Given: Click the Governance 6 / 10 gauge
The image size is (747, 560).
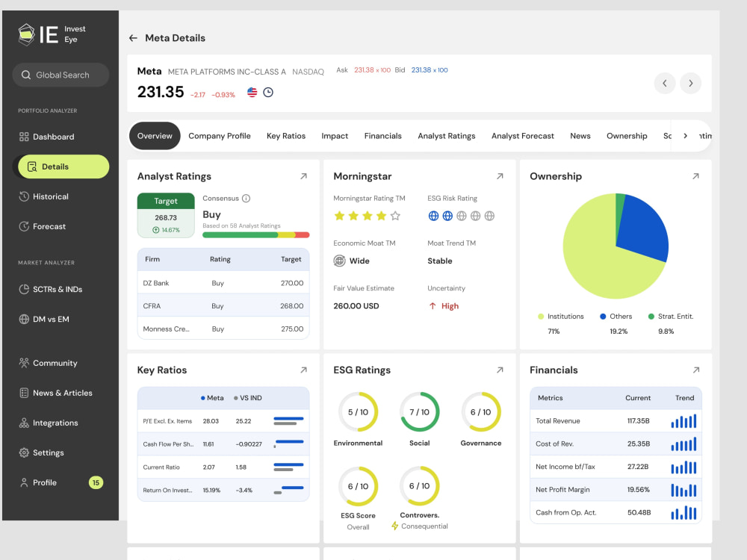Looking at the screenshot, I should click(x=480, y=412).
